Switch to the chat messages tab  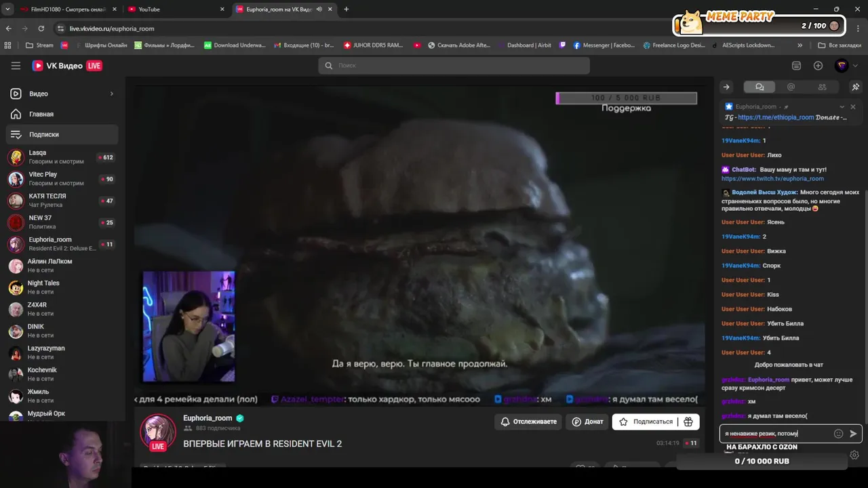coord(759,87)
